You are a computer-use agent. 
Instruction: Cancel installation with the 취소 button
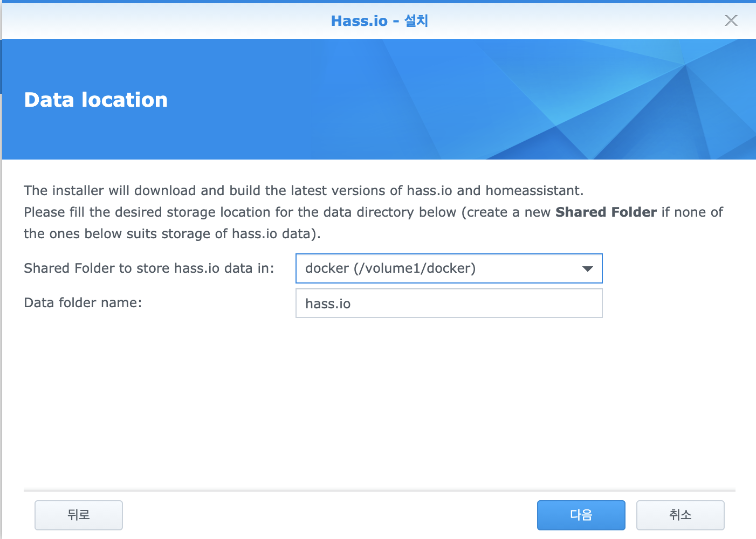pyautogui.click(x=681, y=515)
